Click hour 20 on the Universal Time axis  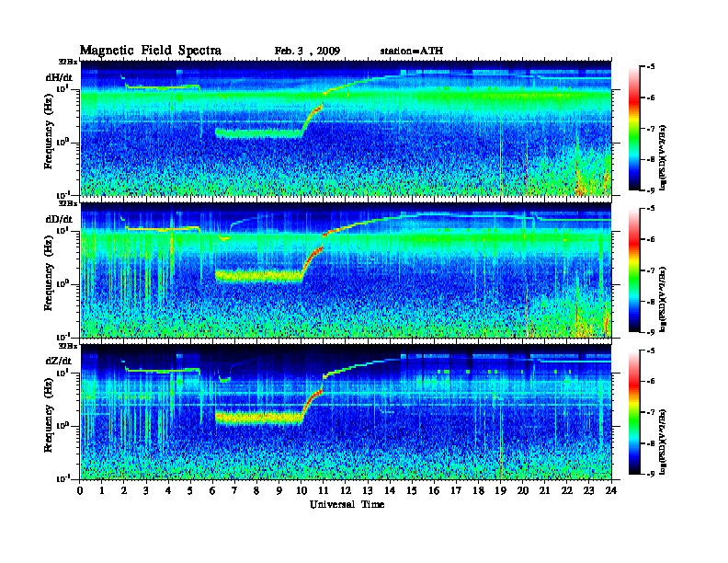(523, 490)
